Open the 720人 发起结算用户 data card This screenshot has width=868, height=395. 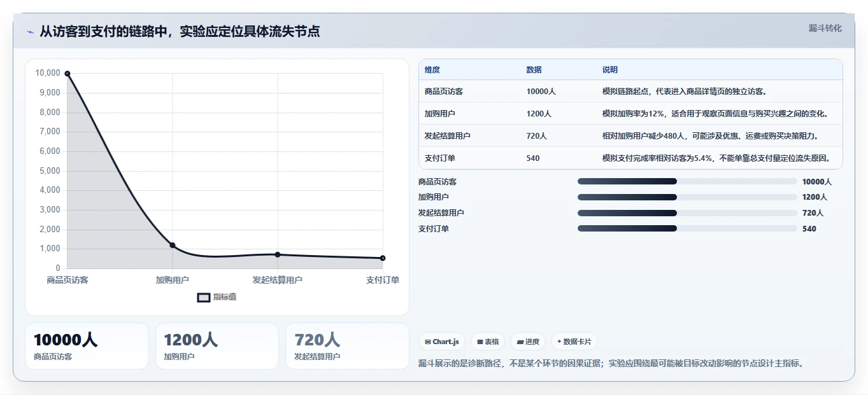pyautogui.click(x=347, y=346)
